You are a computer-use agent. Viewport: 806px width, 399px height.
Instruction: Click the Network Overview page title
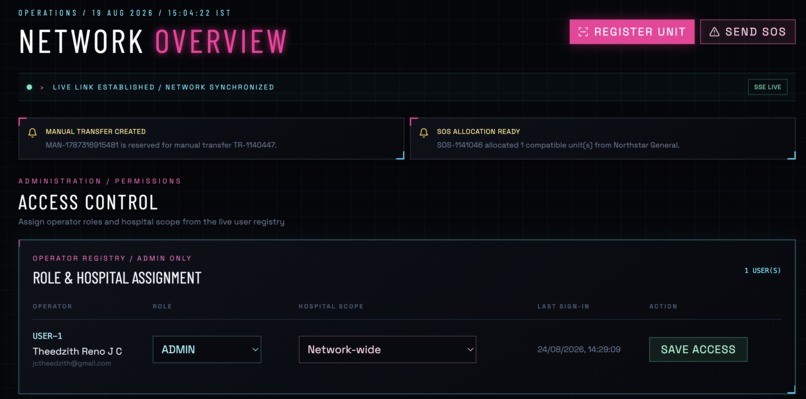[153, 42]
